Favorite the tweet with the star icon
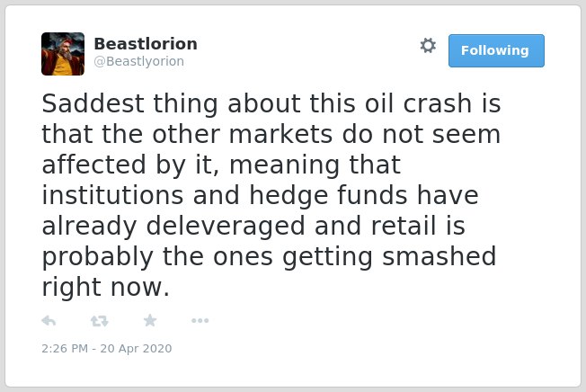The width and height of the screenshot is (586, 392). pyautogui.click(x=150, y=320)
